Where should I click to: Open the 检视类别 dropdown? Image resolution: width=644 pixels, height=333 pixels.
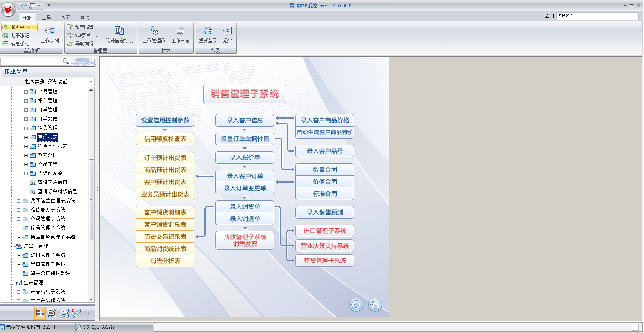(x=91, y=82)
